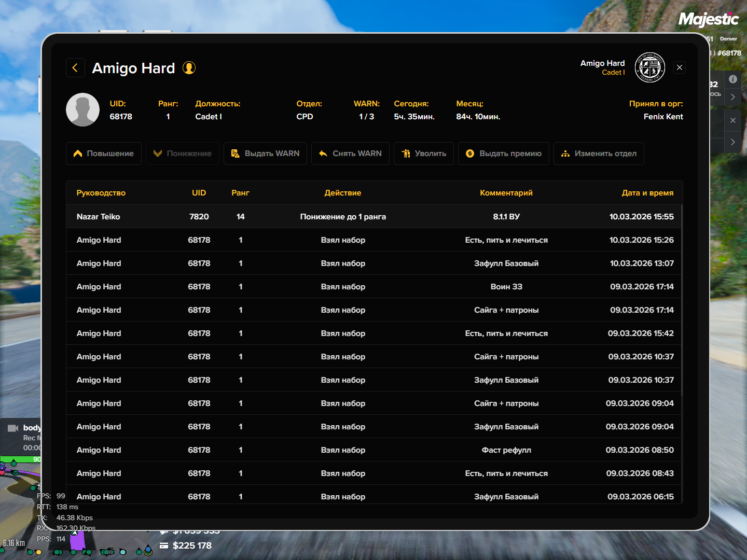Sort by the Дата и время column header
This screenshot has width=747, height=560.
[647, 193]
